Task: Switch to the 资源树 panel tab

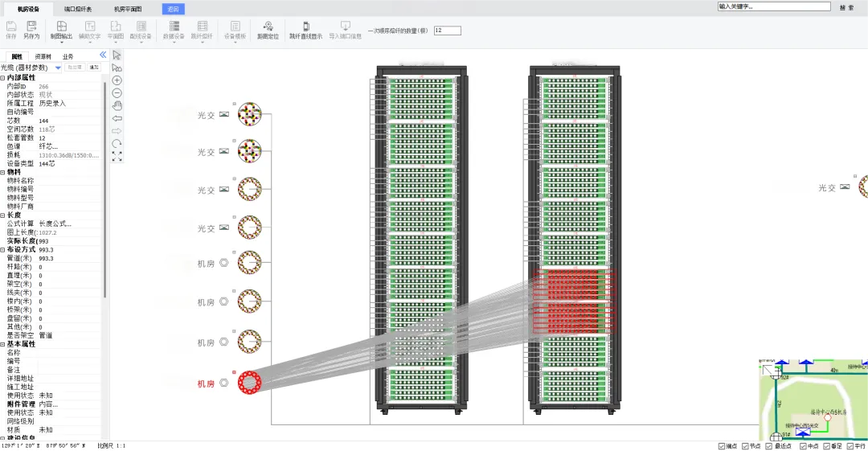Action: [x=43, y=56]
